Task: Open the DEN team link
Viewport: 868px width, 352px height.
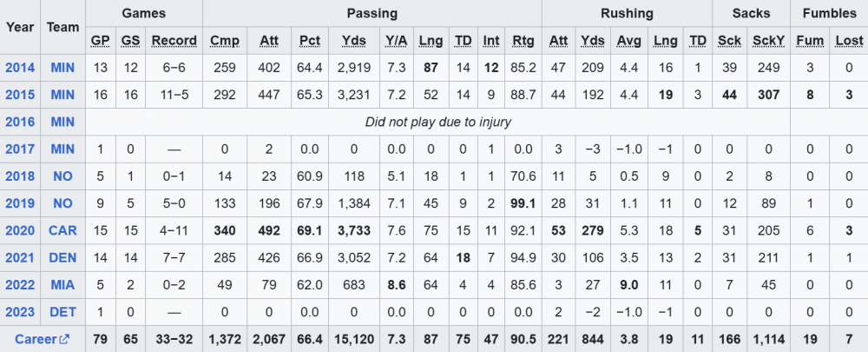Action: tap(62, 257)
